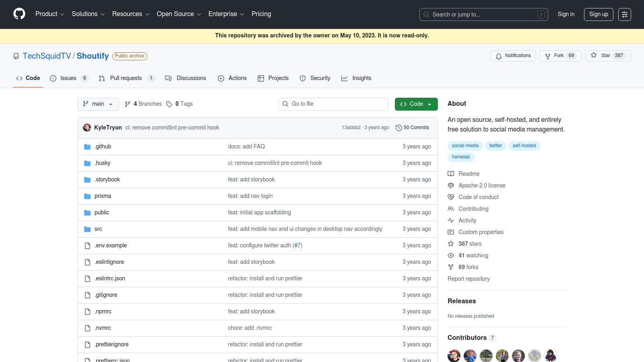Click the watching eye icon
The width and height of the screenshot is (644, 362).
click(x=451, y=255)
